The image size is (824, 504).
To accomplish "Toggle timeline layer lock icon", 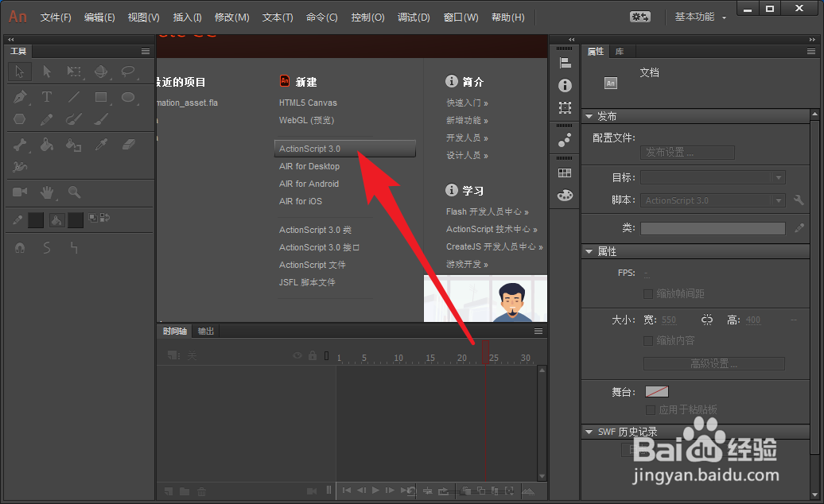I will coord(313,355).
